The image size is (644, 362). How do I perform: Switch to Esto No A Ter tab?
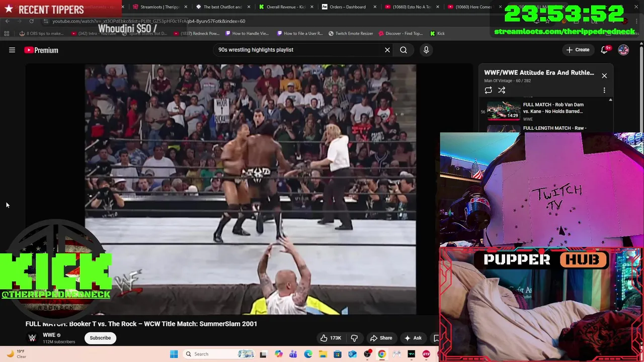pos(411,7)
